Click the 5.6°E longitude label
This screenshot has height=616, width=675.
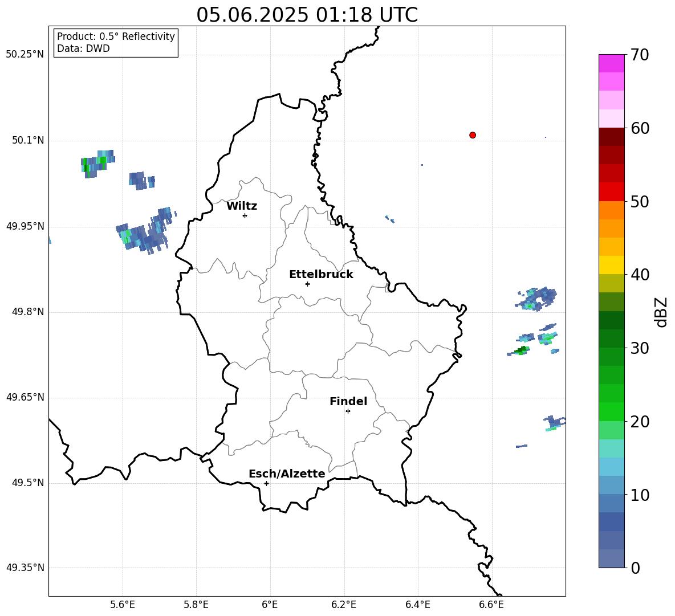123,605
